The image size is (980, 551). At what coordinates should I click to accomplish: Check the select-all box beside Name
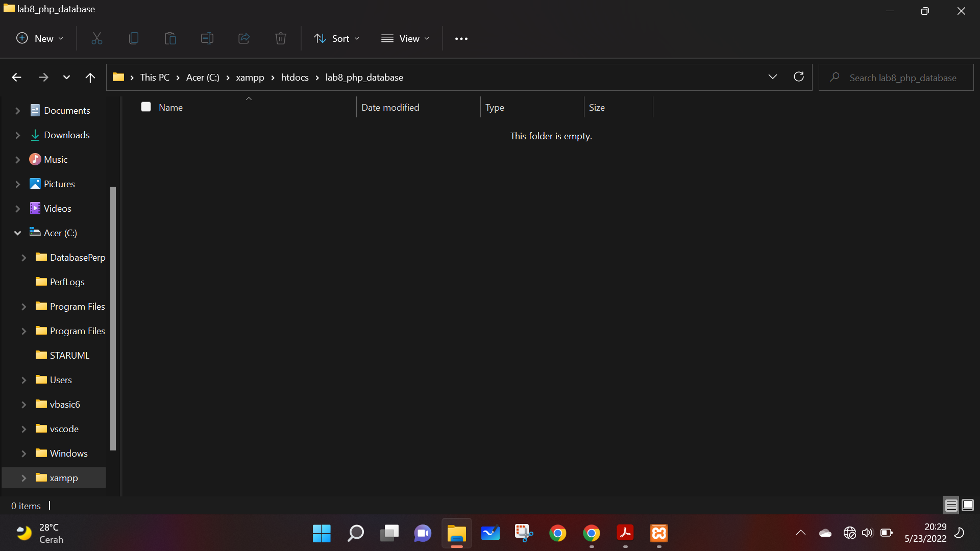point(145,107)
